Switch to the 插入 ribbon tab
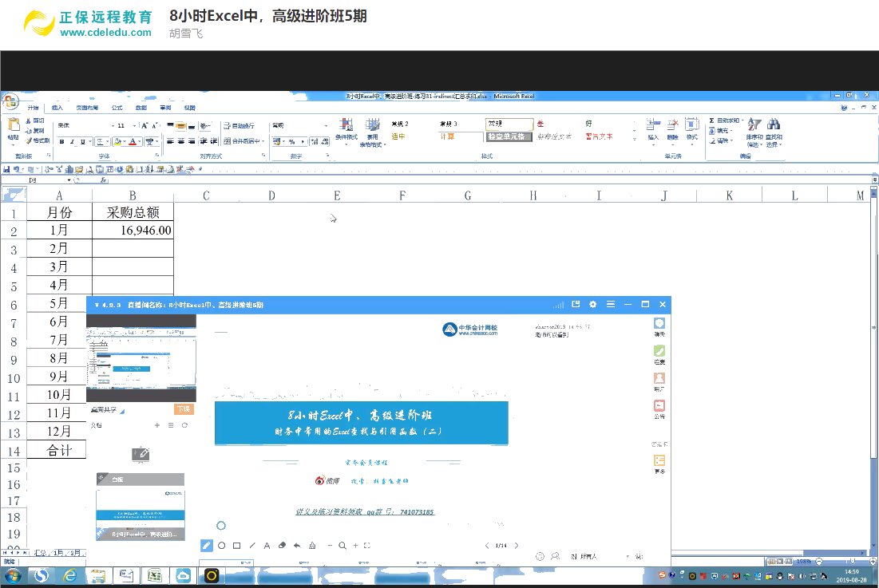The width and height of the screenshot is (879, 588). coord(57,108)
